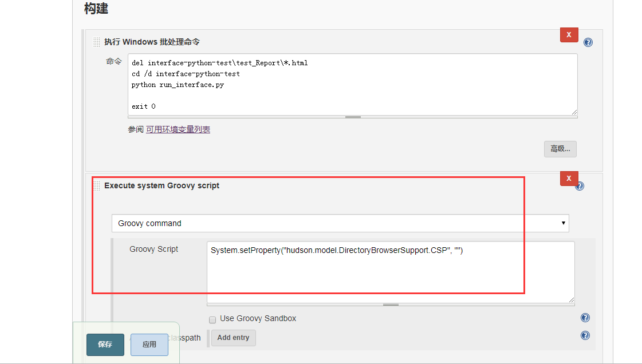Expand the dropdown arrow on the Groovy command selector
Image resolution: width=642 pixels, height=364 pixels.
click(564, 223)
